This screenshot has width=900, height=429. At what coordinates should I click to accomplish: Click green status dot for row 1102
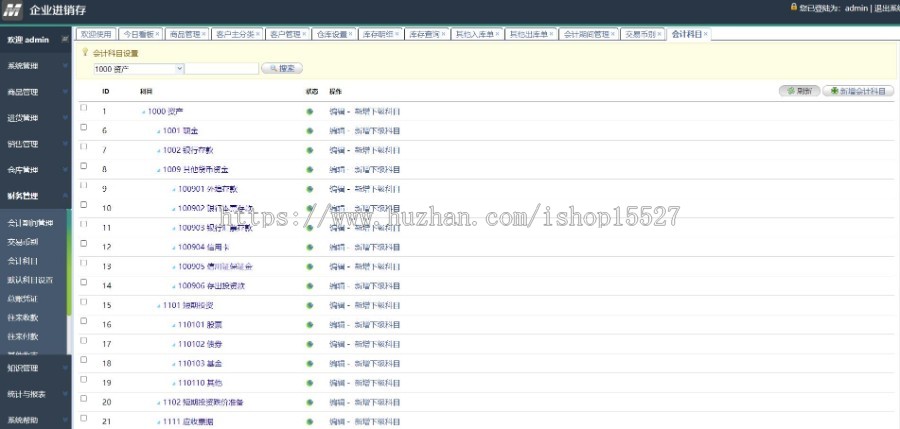tap(310, 403)
